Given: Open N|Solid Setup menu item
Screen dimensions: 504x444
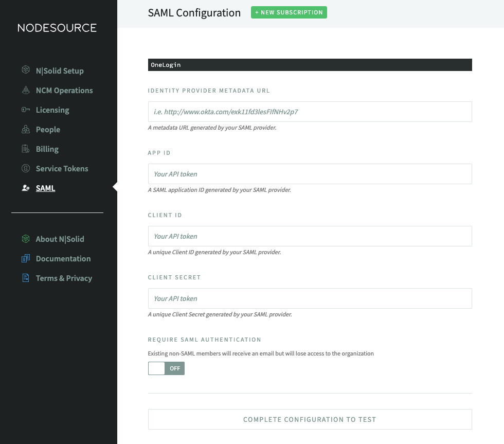Looking at the screenshot, I should point(60,70).
